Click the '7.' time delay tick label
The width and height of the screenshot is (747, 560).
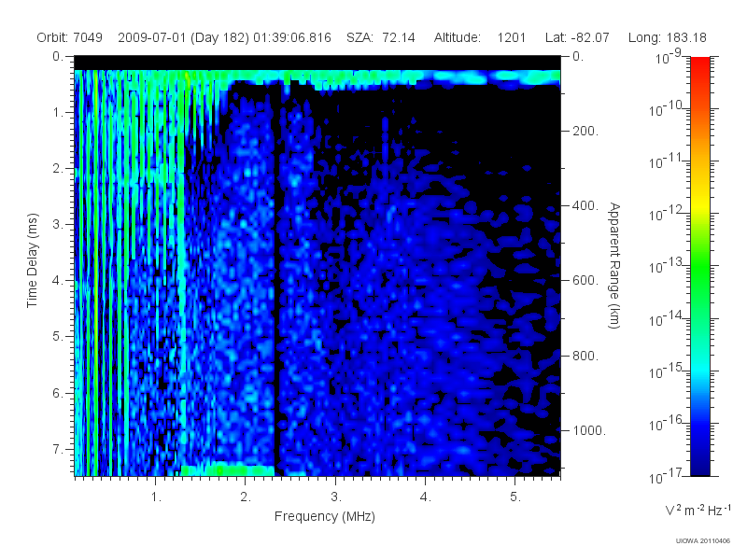pyautogui.click(x=58, y=449)
